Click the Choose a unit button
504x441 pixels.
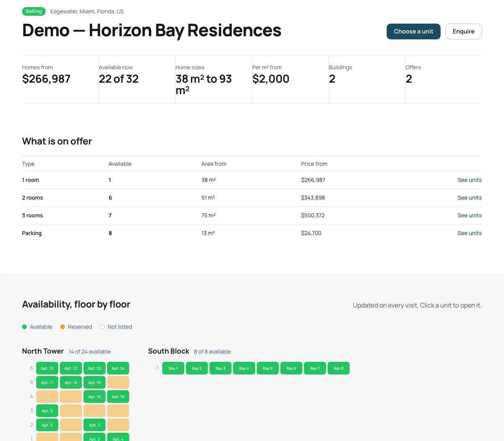pyautogui.click(x=413, y=31)
